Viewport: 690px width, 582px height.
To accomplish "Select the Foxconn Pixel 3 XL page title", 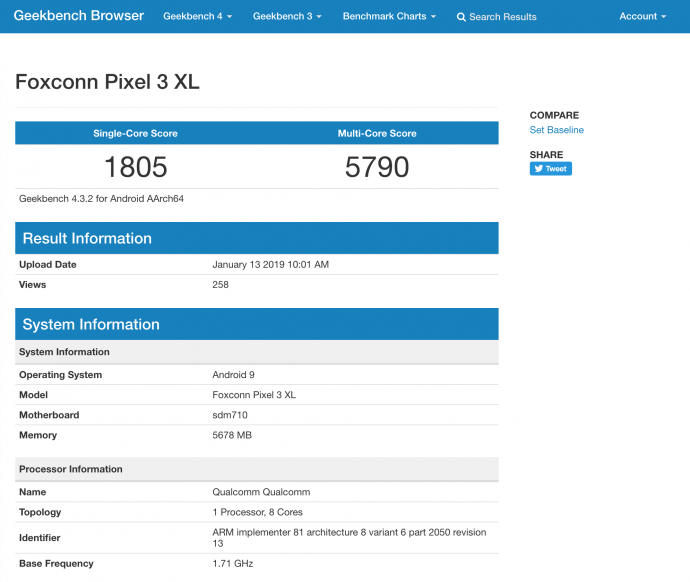I will pyautogui.click(x=107, y=82).
